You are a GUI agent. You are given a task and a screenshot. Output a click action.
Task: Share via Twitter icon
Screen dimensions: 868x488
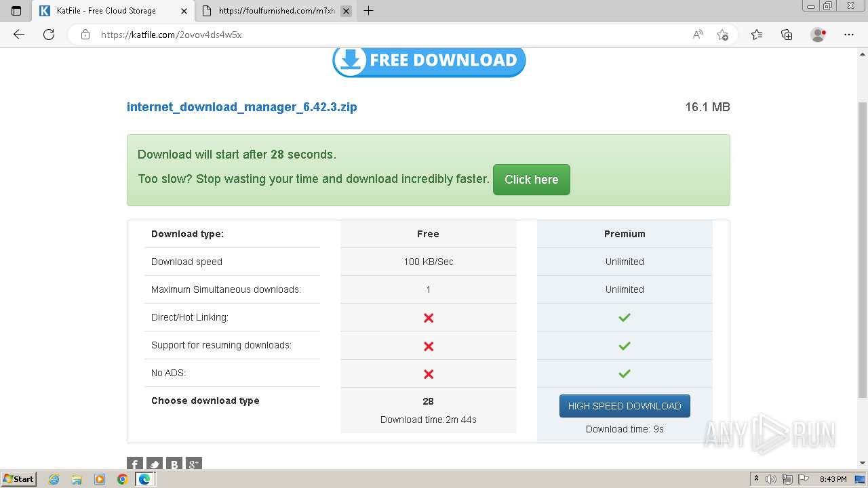tap(155, 464)
